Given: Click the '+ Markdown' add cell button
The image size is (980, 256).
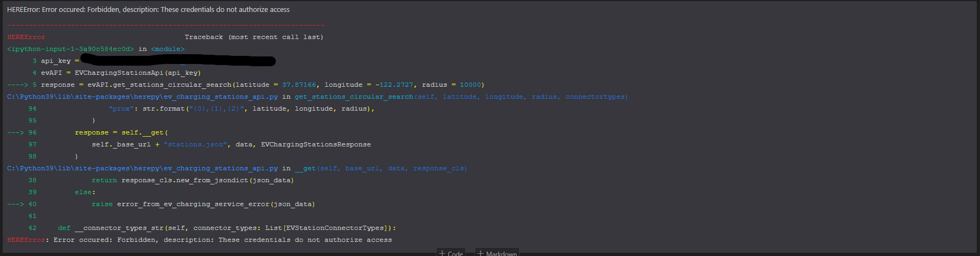Looking at the screenshot, I should pos(497,253).
